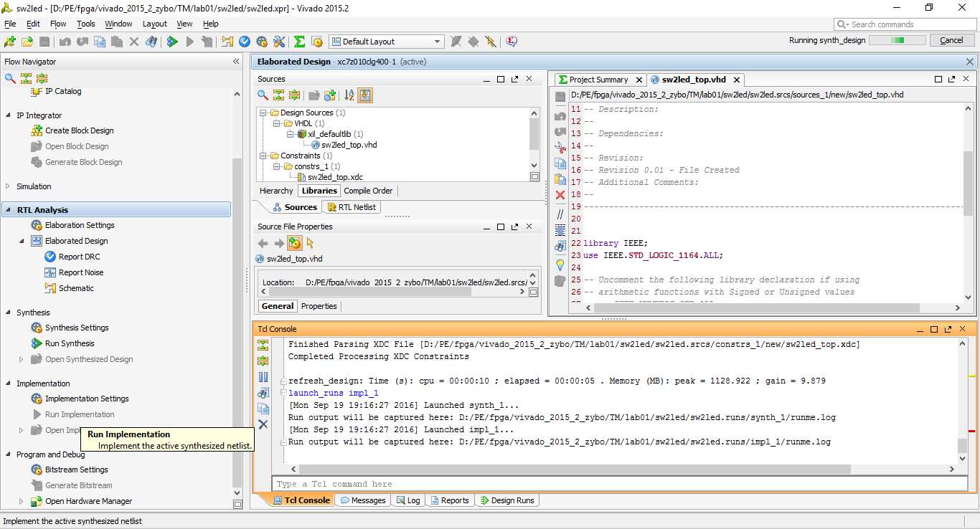Click the green sigma Project Summary toolbar icon
Image resolution: width=980 pixels, height=529 pixels.
pyautogui.click(x=300, y=42)
